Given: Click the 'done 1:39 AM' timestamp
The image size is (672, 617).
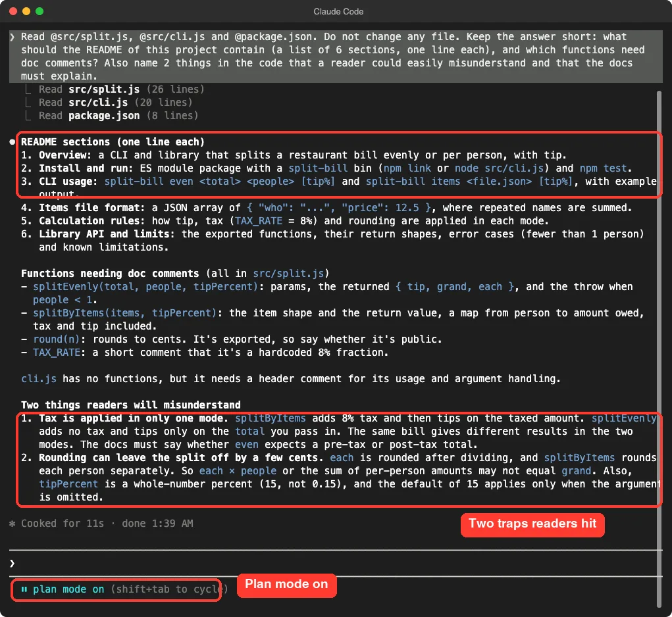Looking at the screenshot, I should 157,523.
